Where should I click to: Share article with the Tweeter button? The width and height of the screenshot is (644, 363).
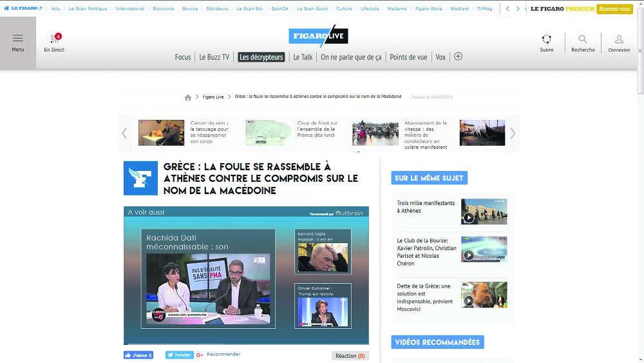click(x=179, y=355)
